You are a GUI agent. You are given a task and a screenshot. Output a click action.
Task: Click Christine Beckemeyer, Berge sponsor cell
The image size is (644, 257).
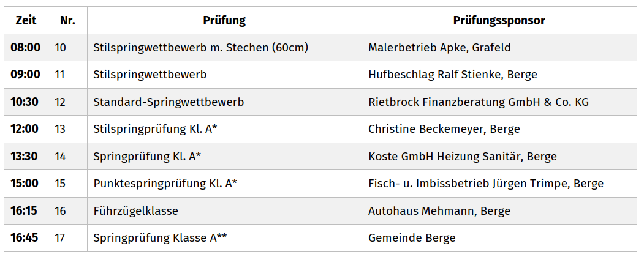tap(444, 129)
